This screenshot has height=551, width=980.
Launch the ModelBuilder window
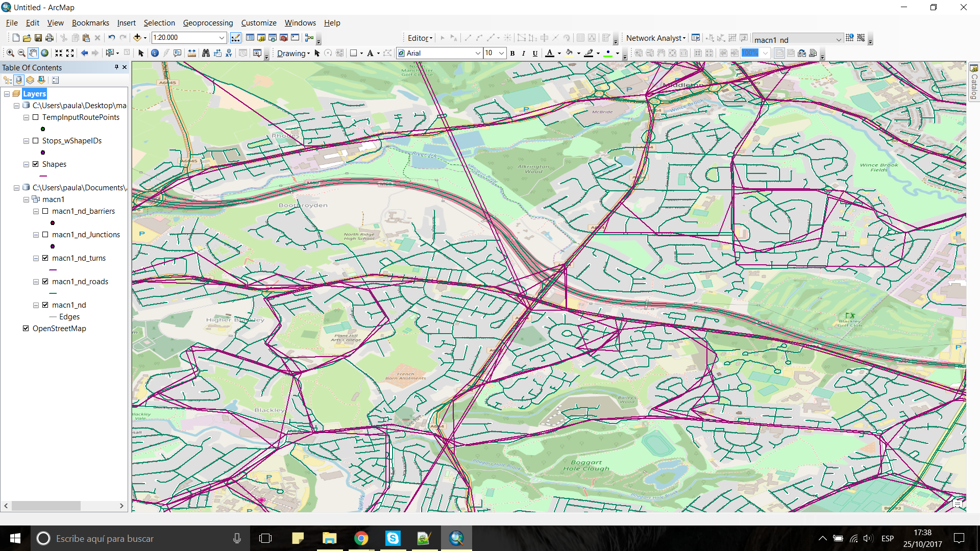[309, 38]
